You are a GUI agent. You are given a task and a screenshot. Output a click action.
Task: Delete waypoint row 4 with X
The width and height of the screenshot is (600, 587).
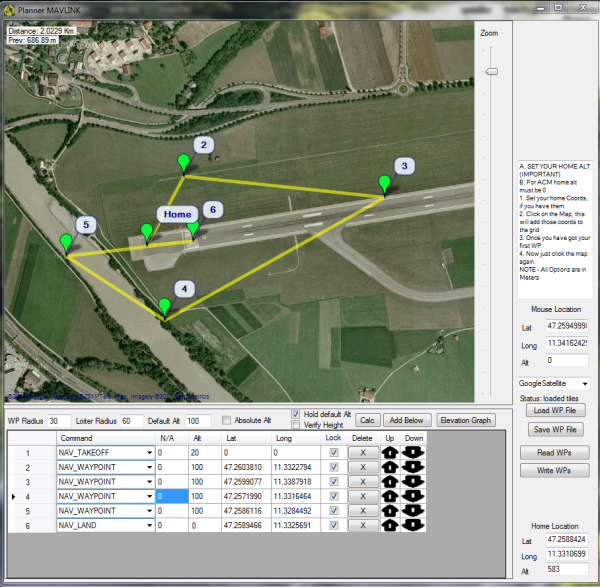click(x=363, y=496)
